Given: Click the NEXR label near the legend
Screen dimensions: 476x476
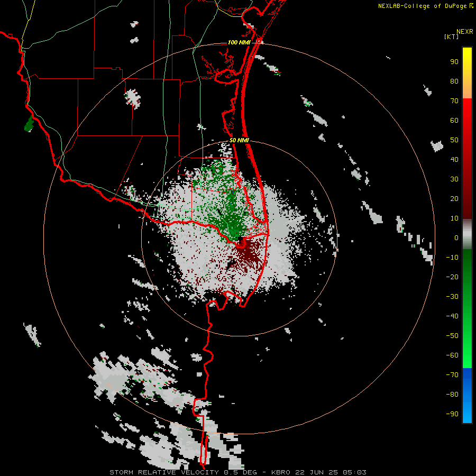Looking at the screenshot, I should 465,32.
